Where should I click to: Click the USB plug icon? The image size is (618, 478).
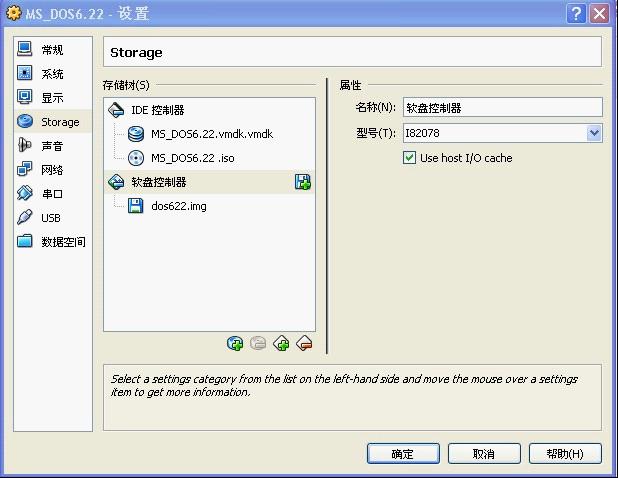pos(24,217)
